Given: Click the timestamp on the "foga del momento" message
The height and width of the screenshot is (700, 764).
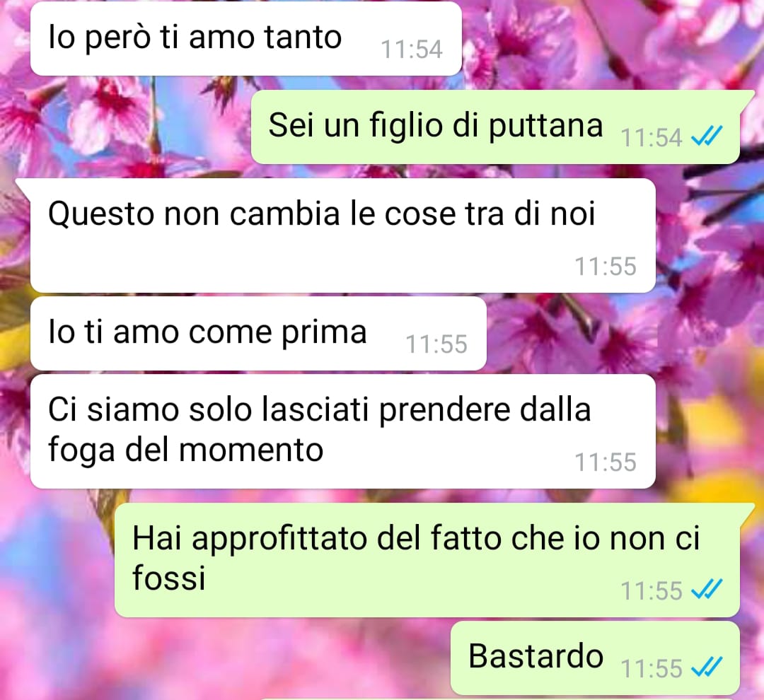Looking at the screenshot, I should [x=605, y=462].
